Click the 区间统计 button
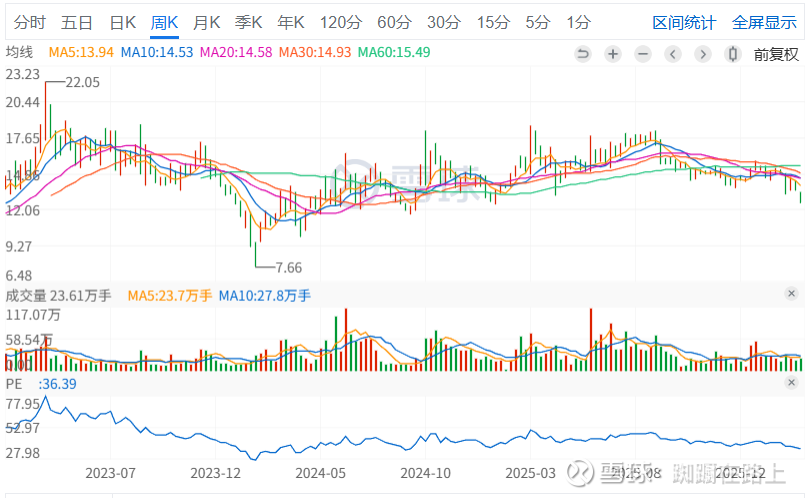Image resolution: width=810 pixels, height=498 pixels. 684,22
